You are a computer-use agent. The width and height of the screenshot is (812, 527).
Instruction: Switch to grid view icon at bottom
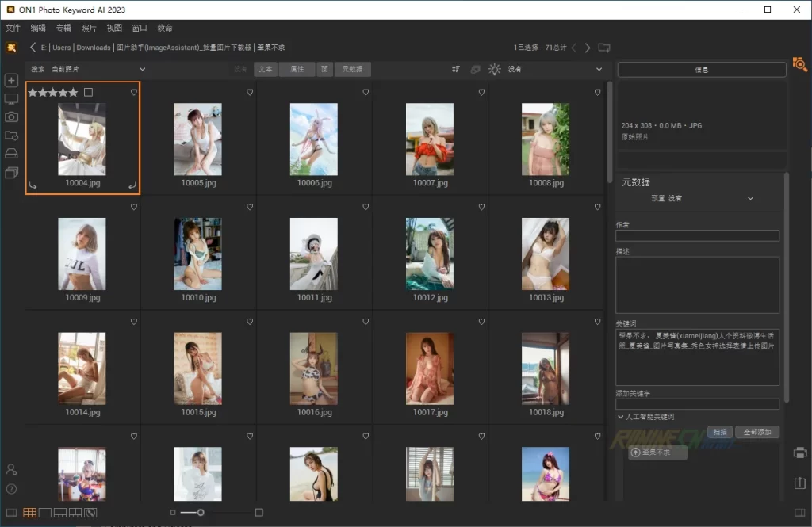pyautogui.click(x=29, y=513)
